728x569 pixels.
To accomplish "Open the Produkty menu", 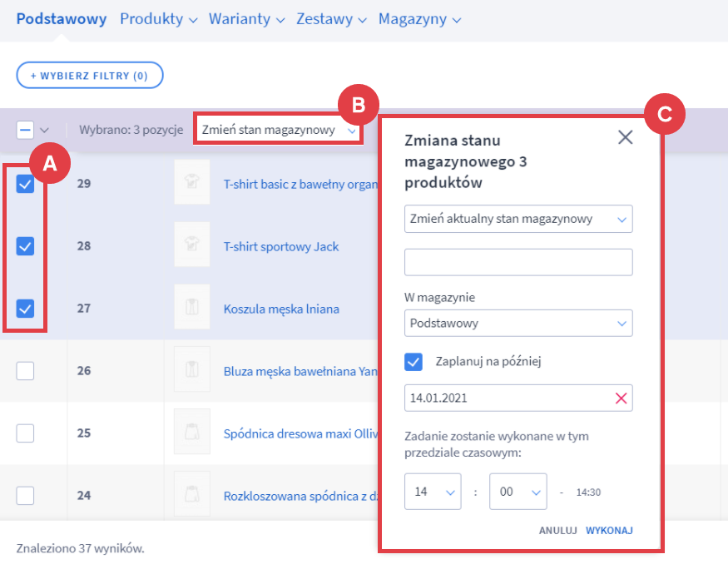I will point(158,19).
